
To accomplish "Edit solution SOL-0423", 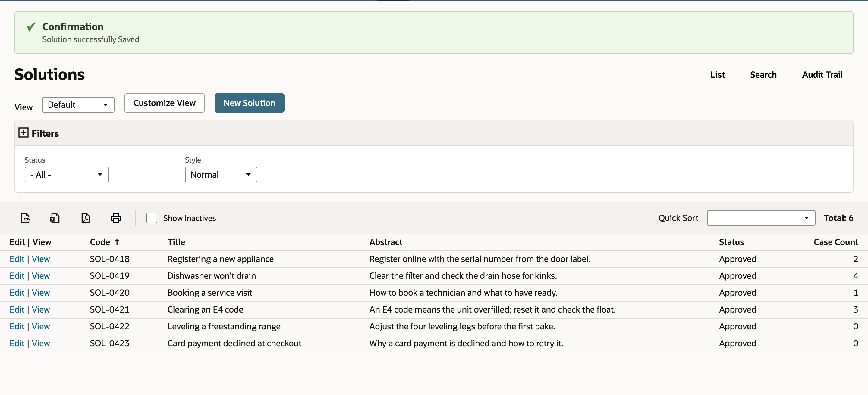I will click(17, 343).
